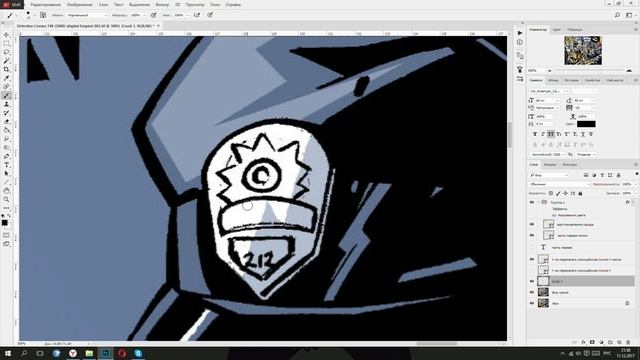Open the Изображение menu
This screenshot has width=640, height=360.
coord(80,4)
